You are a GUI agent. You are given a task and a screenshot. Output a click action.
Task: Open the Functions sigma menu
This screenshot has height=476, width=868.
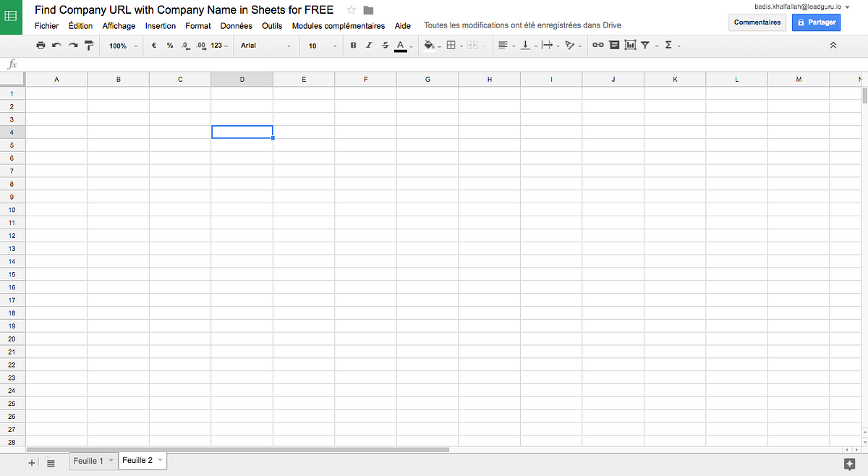[x=668, y=46]
